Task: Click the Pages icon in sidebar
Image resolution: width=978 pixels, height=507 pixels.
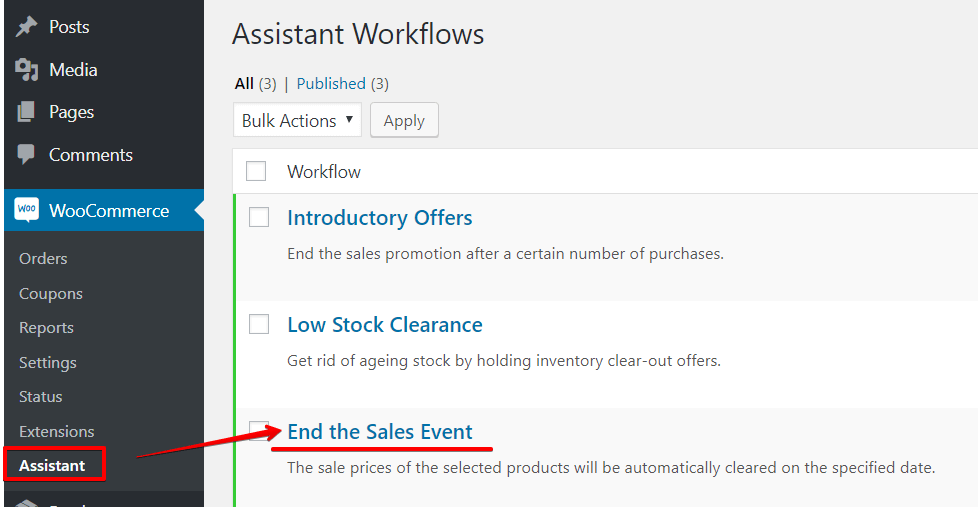Action: [x=26, y=112]
